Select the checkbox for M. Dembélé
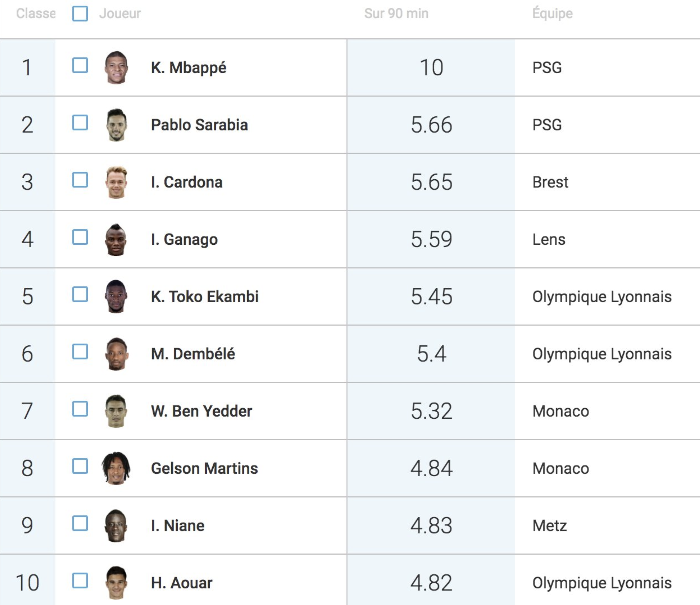 pyautogui.click(x=80, y=352)
